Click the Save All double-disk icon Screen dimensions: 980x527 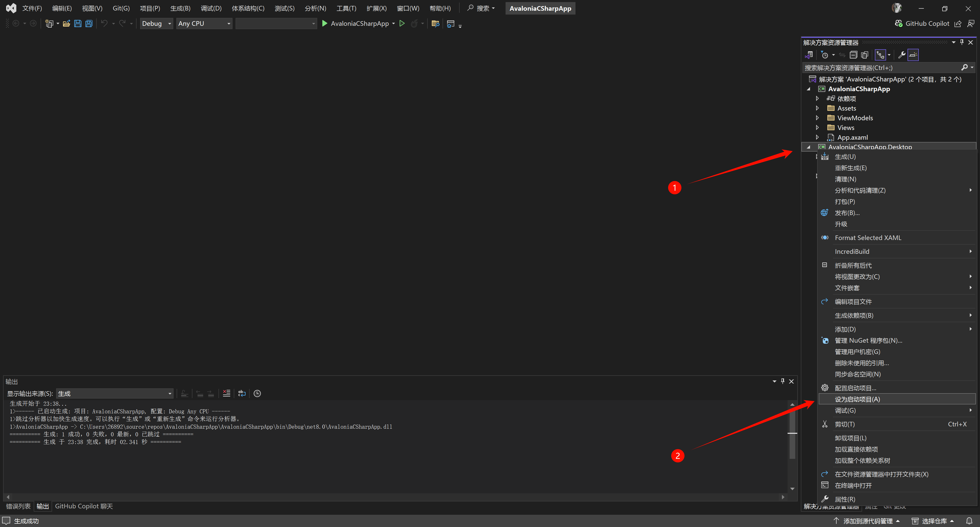click(89, 23)
